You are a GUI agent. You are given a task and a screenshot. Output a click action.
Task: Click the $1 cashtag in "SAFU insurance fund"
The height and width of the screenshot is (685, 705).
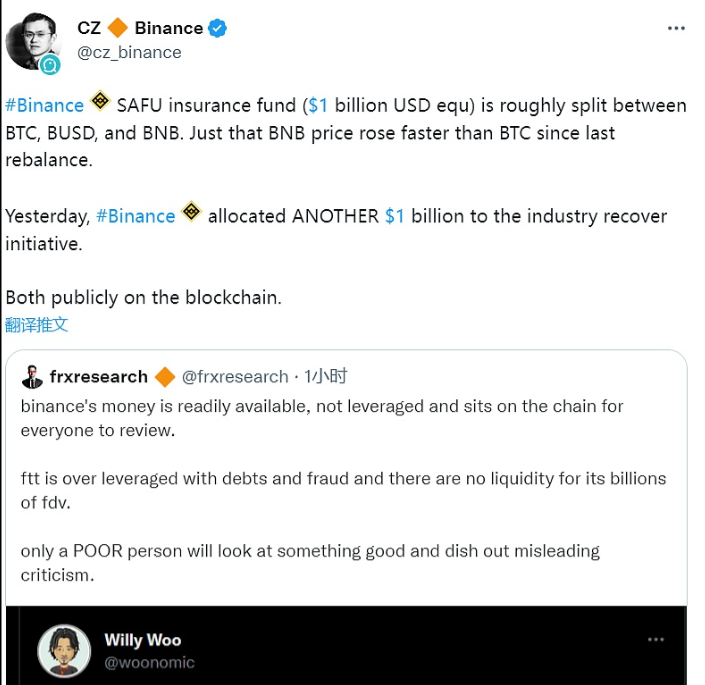(x=317, y=105)
